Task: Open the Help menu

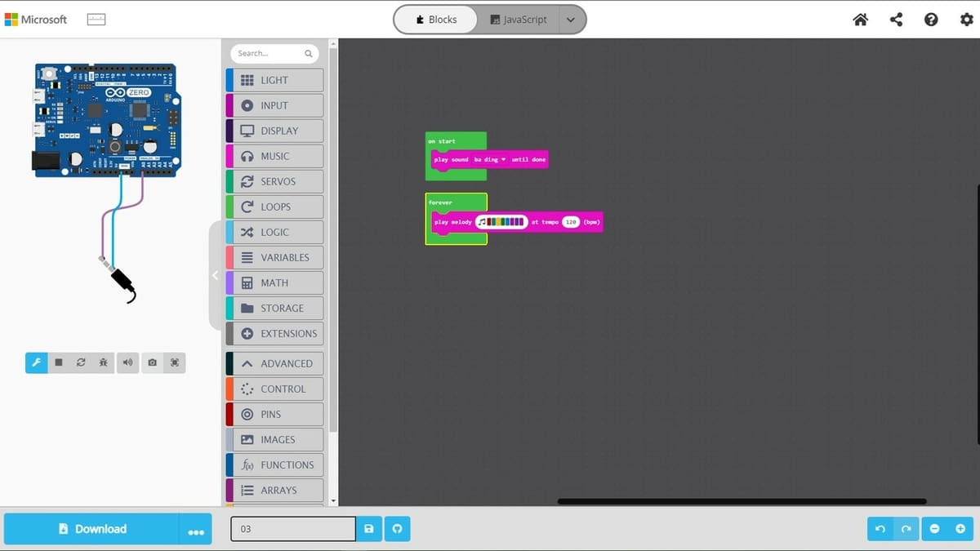Action: coord(931,20)
